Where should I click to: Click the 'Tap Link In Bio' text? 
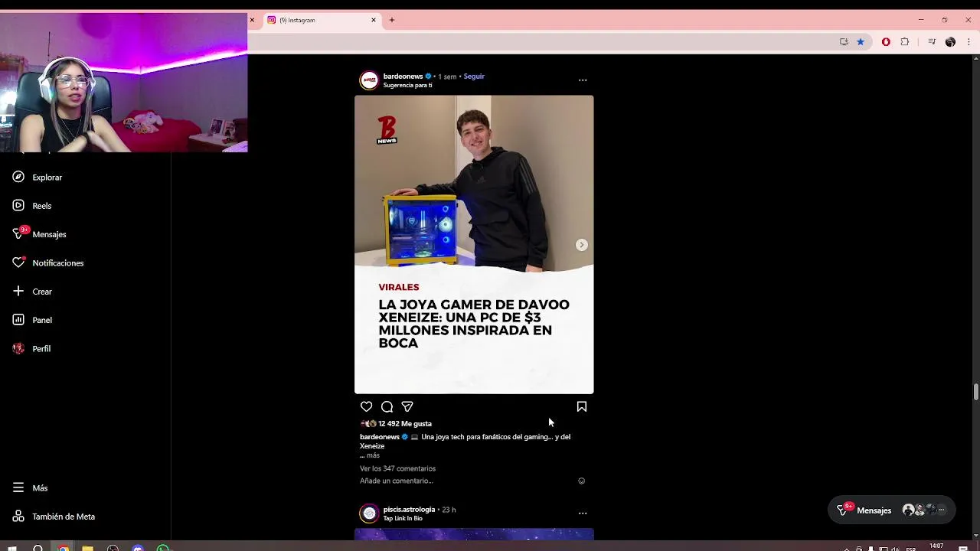(x=403, y=519)
